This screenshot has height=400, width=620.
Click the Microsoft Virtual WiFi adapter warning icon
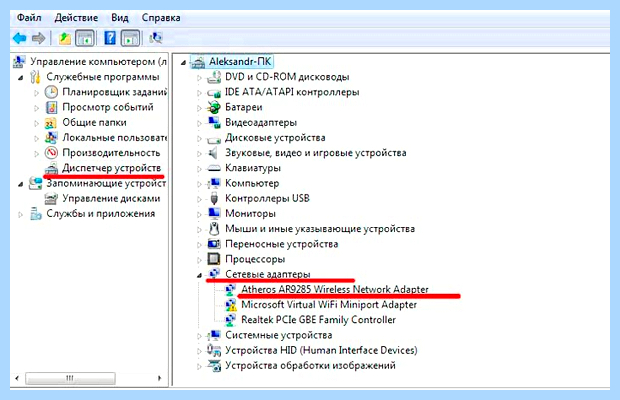point(230,305)
